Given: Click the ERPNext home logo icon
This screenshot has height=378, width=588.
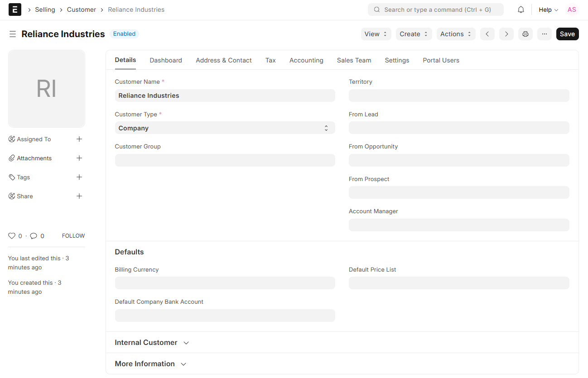Looking at the screenshot, I should (x=15, y=10).
